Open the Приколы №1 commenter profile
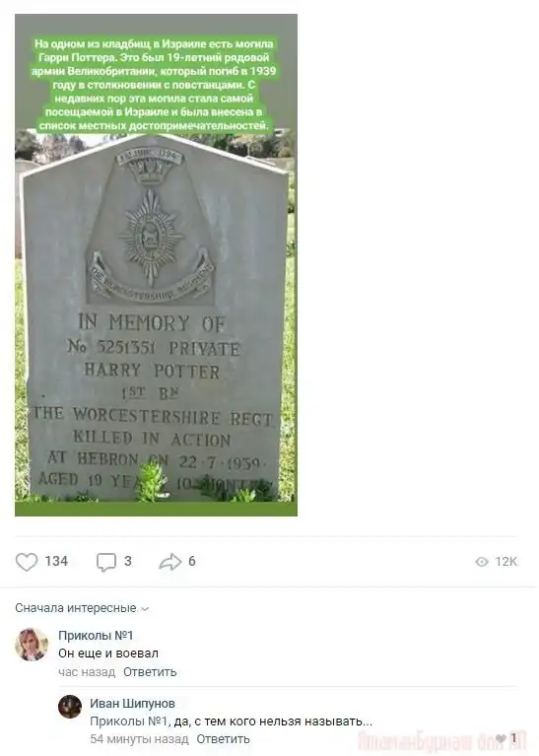The width and height of the screenshot is (539, 756). pos(96,636)
